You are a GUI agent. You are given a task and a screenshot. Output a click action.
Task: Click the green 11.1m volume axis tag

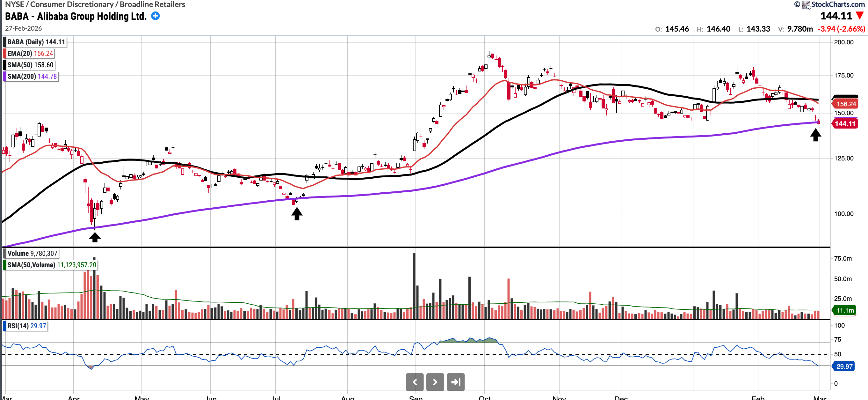click(845, 310)
